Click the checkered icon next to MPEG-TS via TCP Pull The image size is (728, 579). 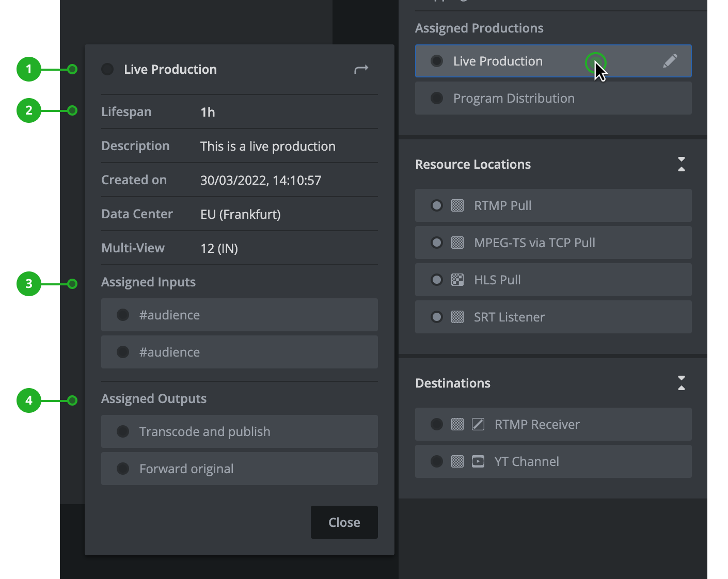pyautogui.click(x=457, y=243)
